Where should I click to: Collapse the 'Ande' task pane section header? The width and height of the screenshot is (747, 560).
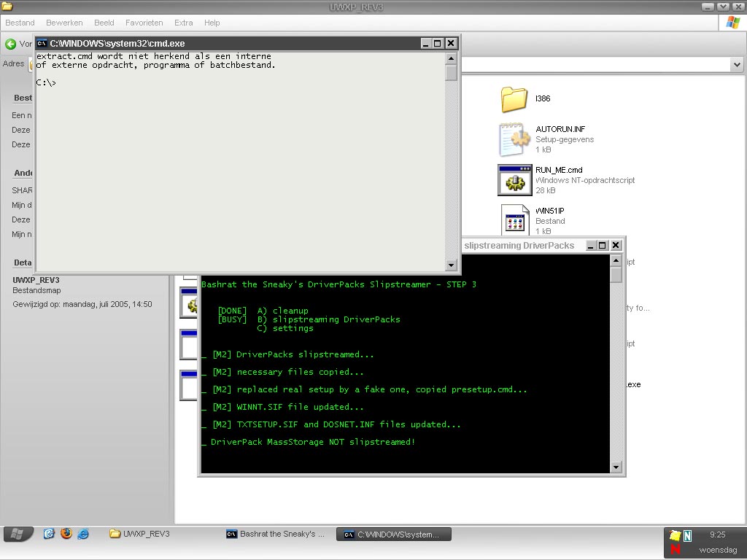click(23, 173)
